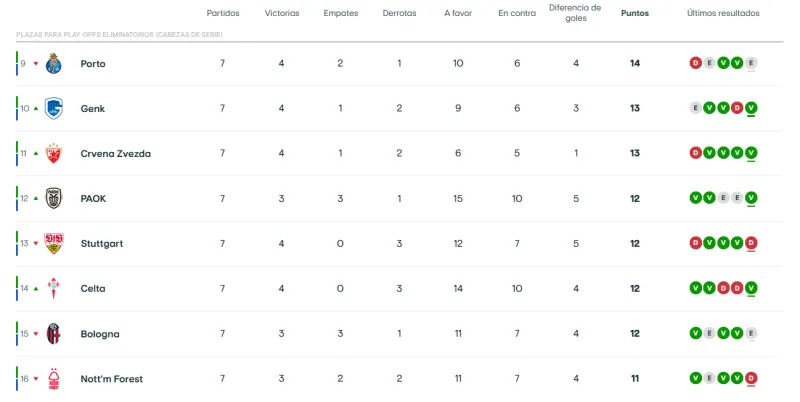
Task: Click Genk's latest result V badge
Action: (751, 108)
